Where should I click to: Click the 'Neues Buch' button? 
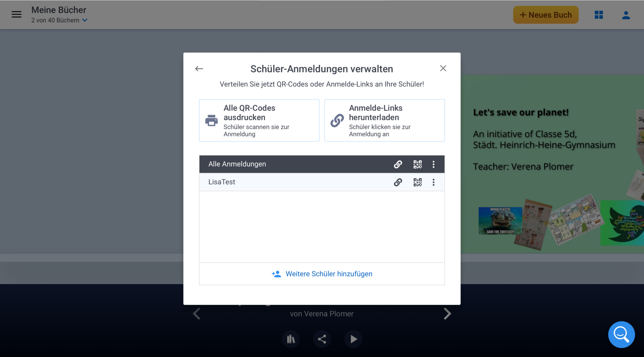point(546,15)
